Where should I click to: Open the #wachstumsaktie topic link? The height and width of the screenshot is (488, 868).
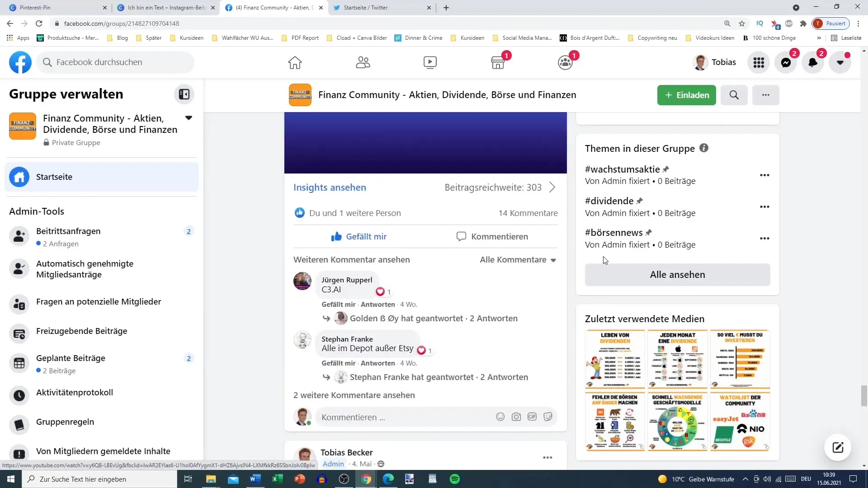tap(623, 169)
